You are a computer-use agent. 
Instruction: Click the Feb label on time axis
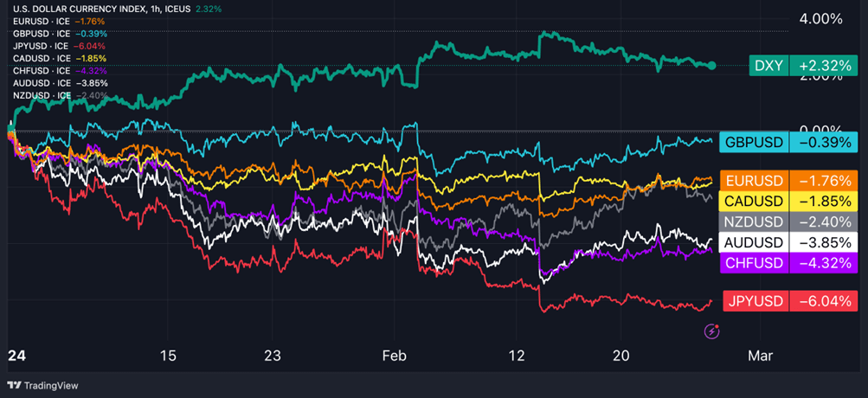click(x=395, y=356)
